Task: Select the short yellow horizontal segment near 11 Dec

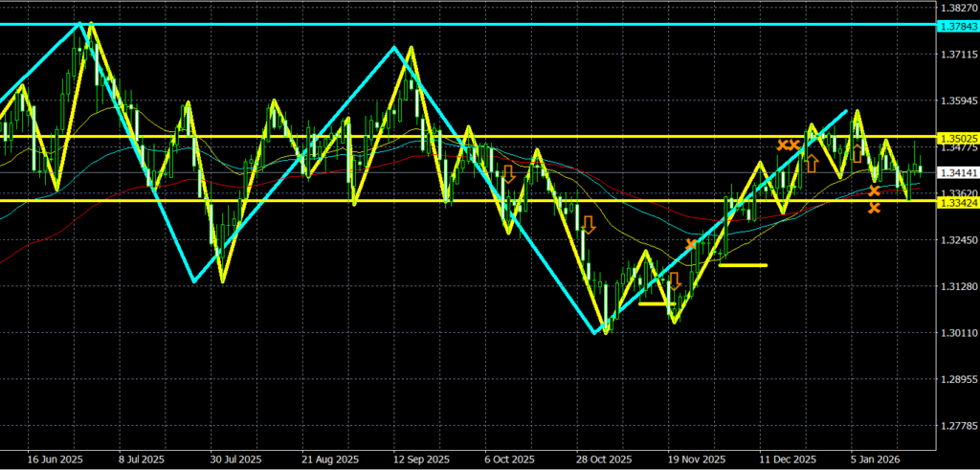Action: 743,264
